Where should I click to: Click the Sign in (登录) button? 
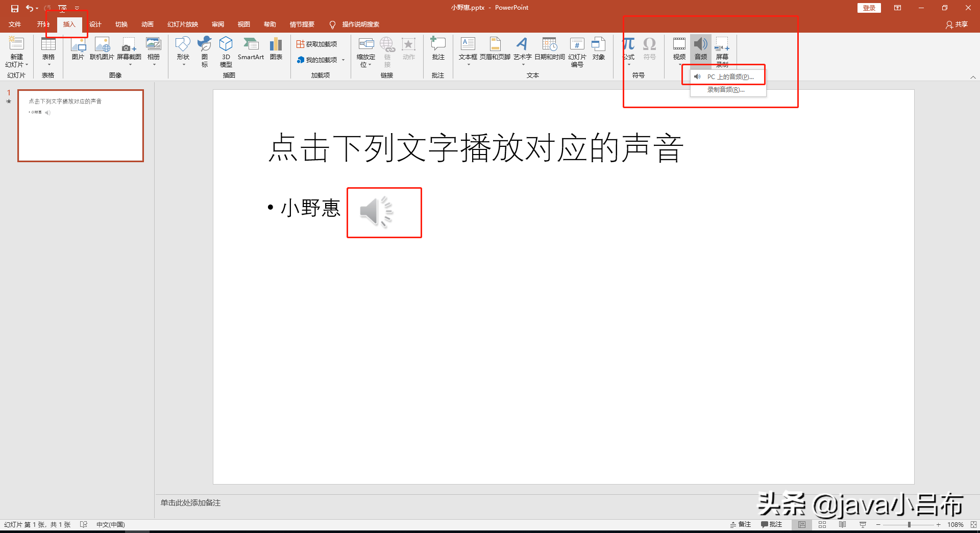pos(869,8)
